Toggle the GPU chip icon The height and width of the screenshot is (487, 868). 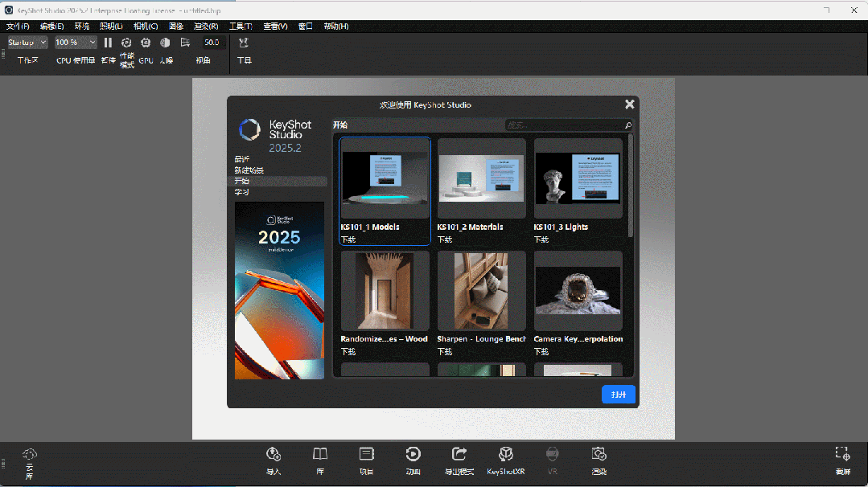click(146, 43)
